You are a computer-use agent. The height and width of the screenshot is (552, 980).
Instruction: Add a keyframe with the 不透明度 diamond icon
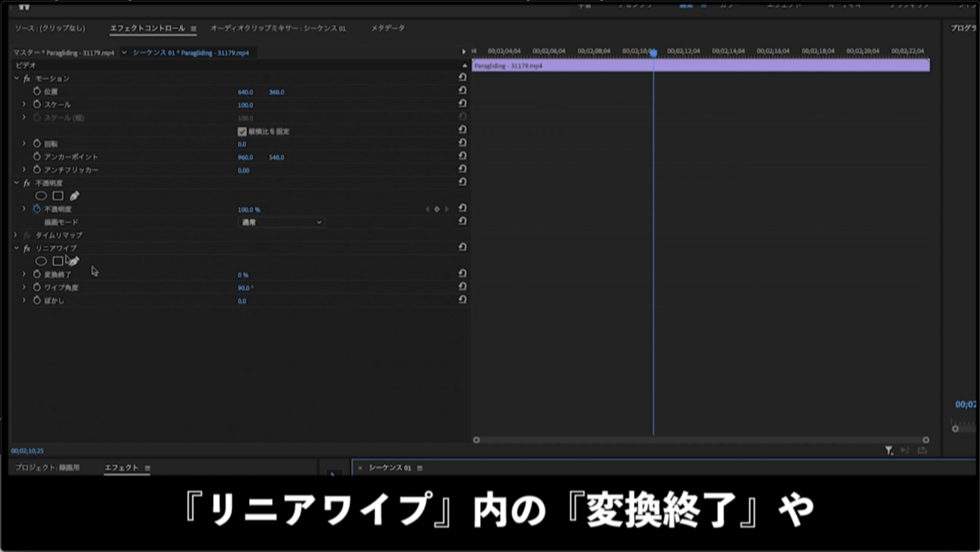(x=437, y=208)
